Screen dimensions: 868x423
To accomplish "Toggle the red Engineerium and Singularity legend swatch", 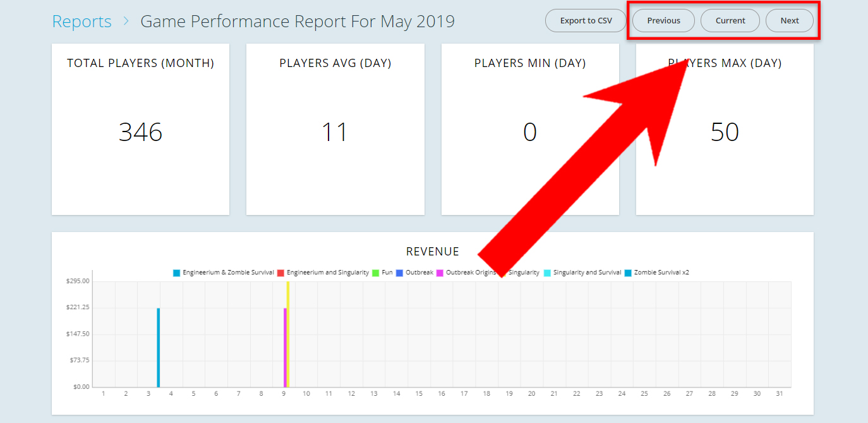I will pyautogui.click(x=280, y=273).
